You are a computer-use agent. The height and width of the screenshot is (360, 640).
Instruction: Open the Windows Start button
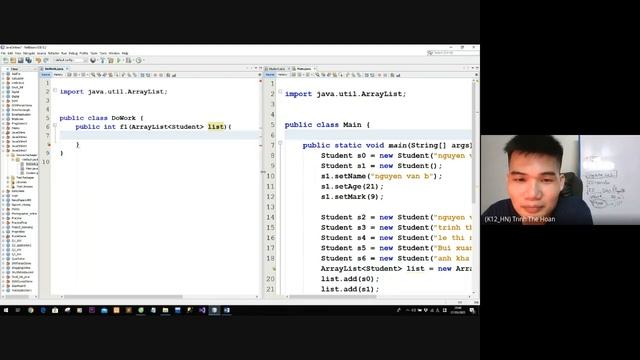[6, 310]
